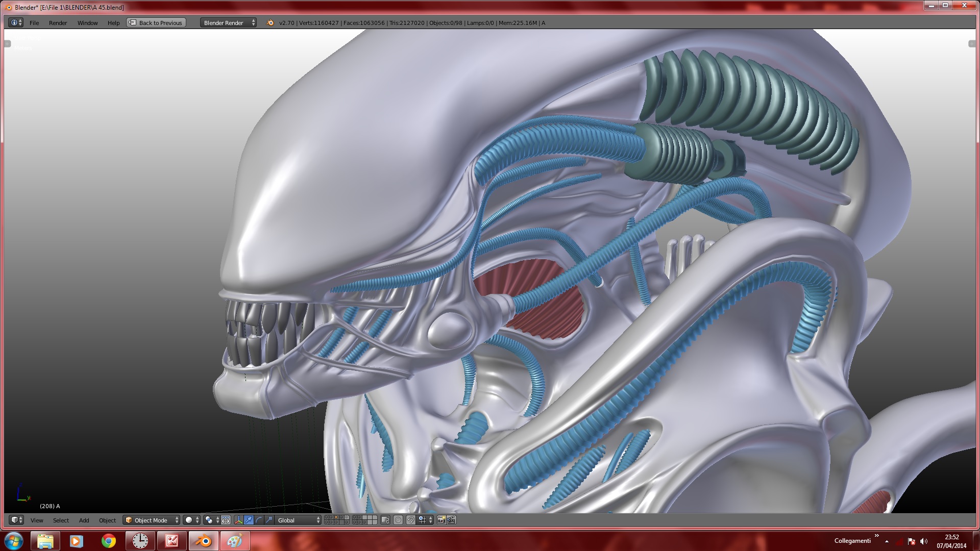Open the Paint app from taskbar
Screen dimensions: 980x551
235,541
